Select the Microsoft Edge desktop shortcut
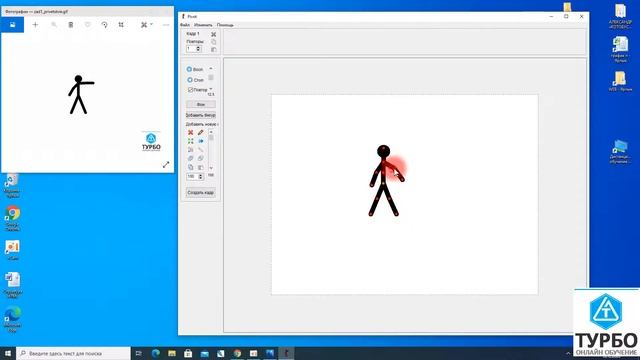Image resolution: width=640 pixels, height=360 pixels. pyautogui.click(x=13, y=319)
